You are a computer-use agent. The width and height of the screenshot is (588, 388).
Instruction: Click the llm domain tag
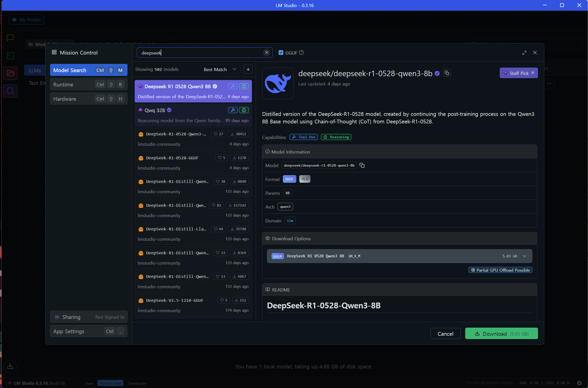[x=290, y=221]
